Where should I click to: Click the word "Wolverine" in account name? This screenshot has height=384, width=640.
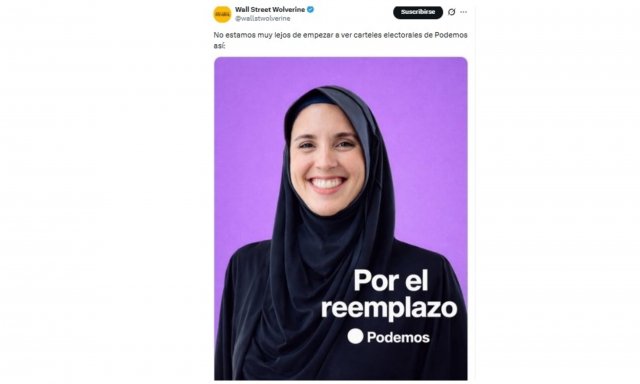tap(288, 9)
